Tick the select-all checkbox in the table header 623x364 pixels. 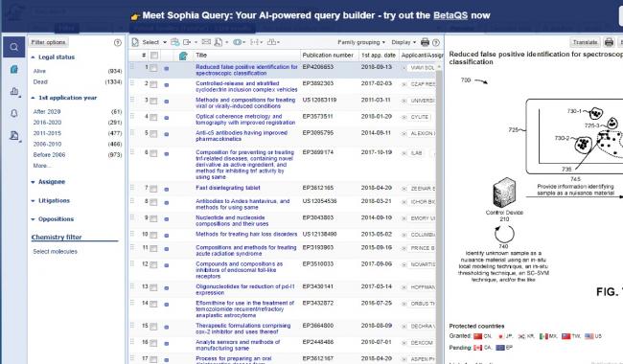pyautogui.click(x=154, y=56)
